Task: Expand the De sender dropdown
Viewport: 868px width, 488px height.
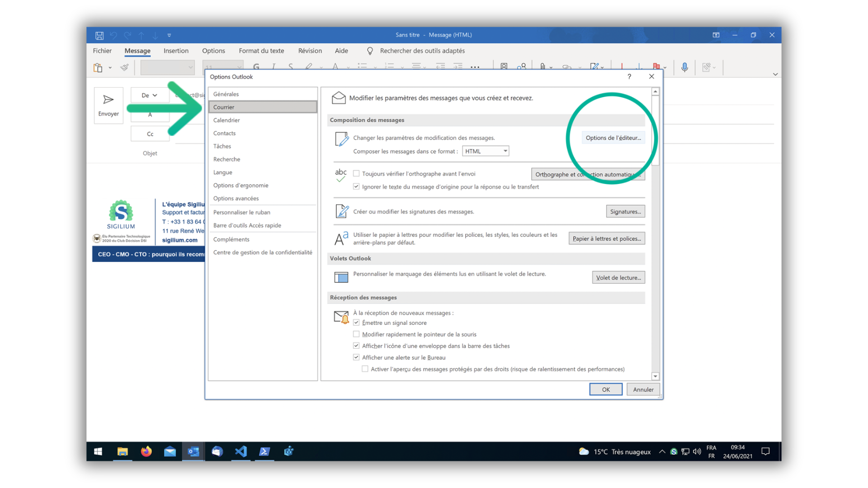Action: 150,95
